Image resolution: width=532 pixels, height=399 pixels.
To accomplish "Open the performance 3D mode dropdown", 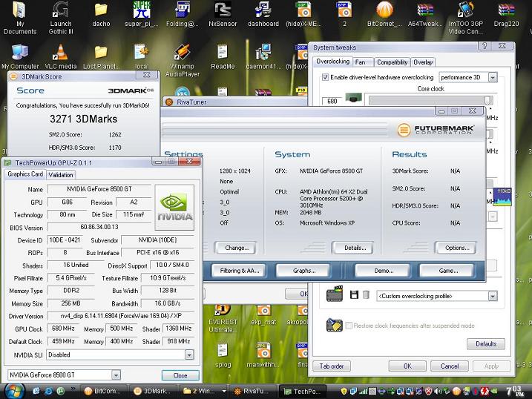I will point(493,77).
